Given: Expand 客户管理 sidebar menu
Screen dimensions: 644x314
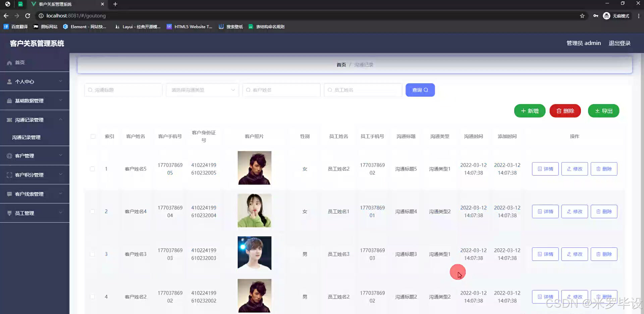Looking at the screenshot, I should [35, 155].
